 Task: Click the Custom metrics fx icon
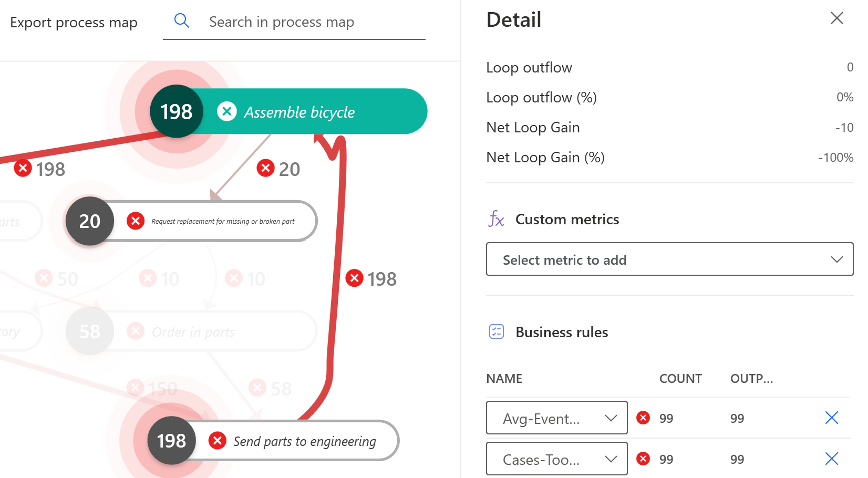497,219
